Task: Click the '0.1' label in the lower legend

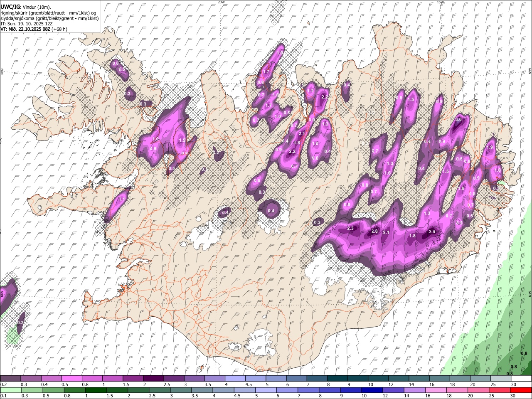Action: click(3, 396)
